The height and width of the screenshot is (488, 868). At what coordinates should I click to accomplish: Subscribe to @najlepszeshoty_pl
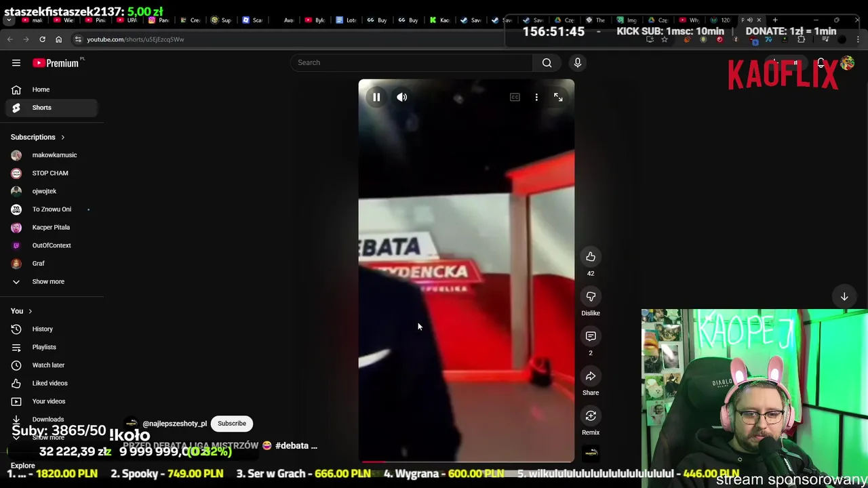[x=232, y=424]
